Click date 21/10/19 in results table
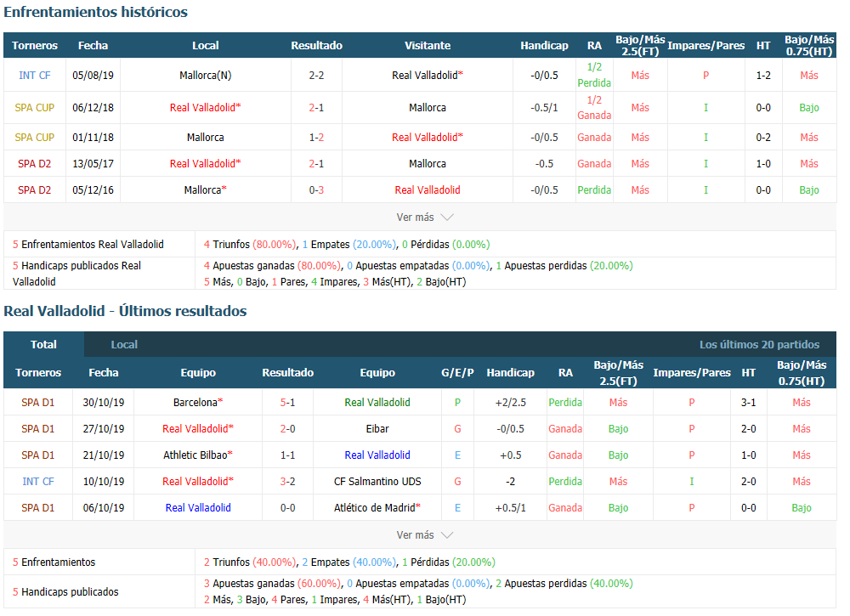 104,455
